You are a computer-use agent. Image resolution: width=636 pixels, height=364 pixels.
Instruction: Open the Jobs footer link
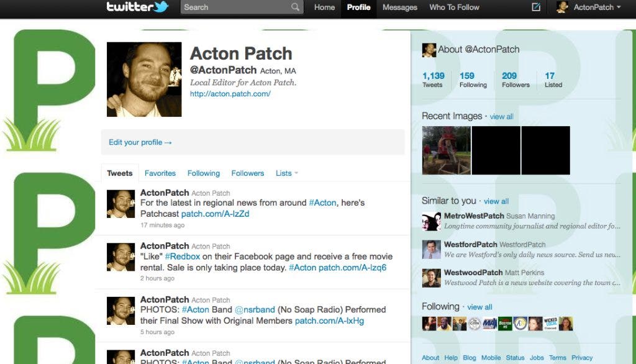pyautogui.click(x=537, y=358)
